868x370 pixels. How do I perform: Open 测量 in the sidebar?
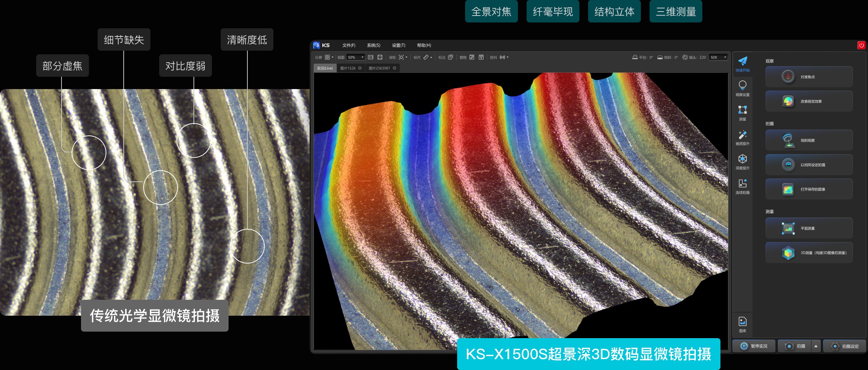(x=743, y=113)
